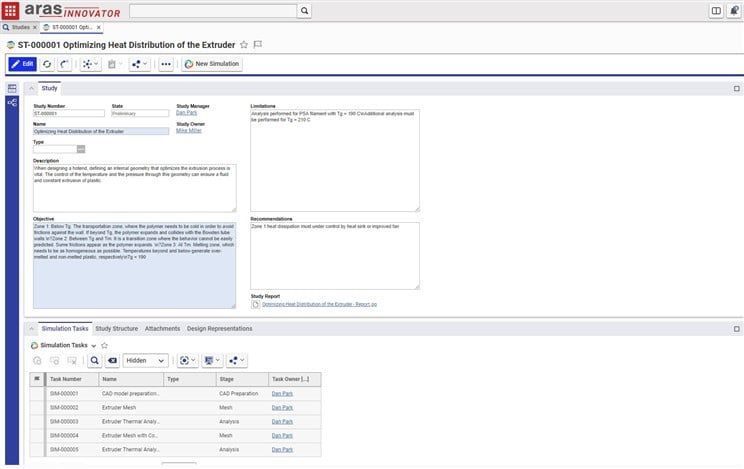Screen dimensions: 744x469
Task: Clear search criteria with the eraser icon
Action: click(112, 361)
